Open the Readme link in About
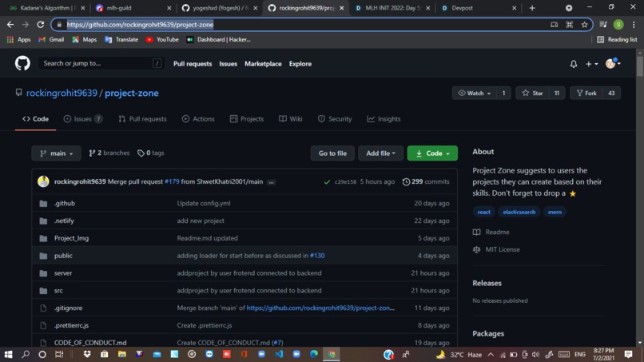The width and height of the screenshot is (644, 362). (491, 233)
